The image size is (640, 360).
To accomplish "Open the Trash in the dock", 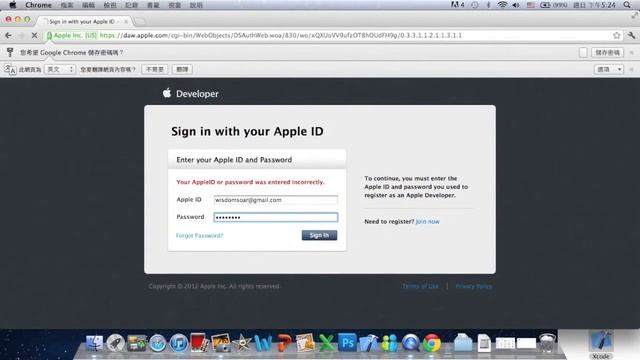I will click(547, 343).
